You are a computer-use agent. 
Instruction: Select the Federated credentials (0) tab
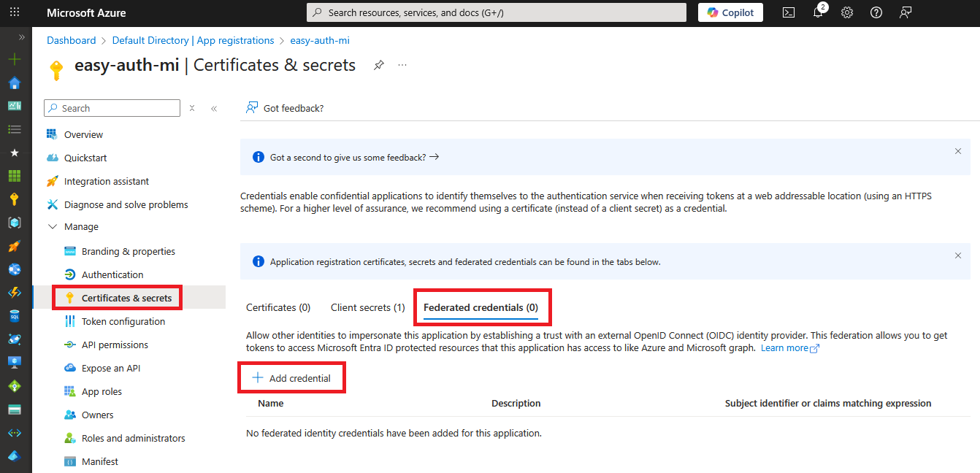pos(481,307)
